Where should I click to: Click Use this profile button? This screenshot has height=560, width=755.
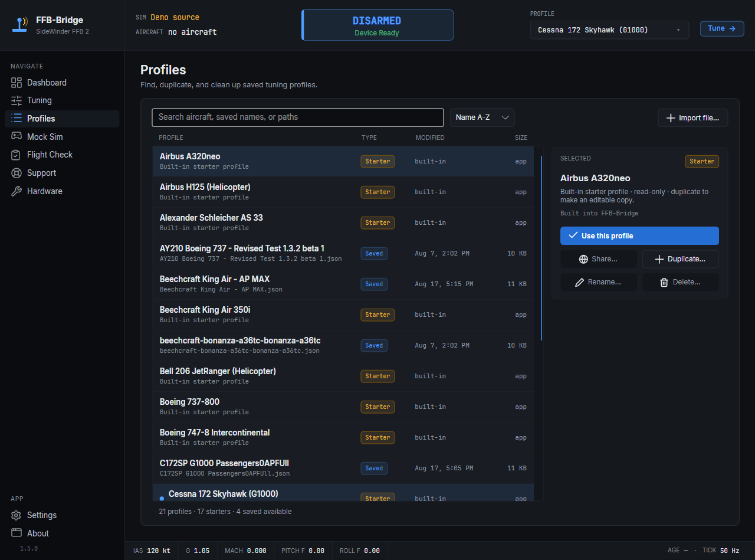coord(639,235)
